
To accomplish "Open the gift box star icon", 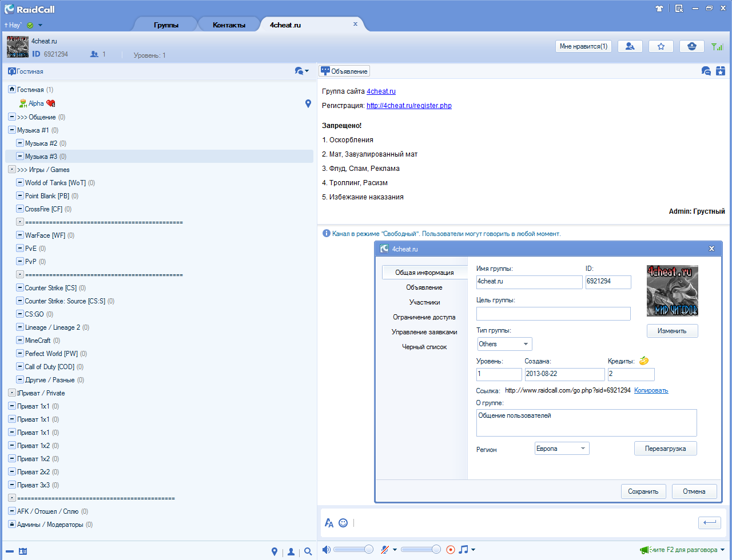I will click(721, 71).
